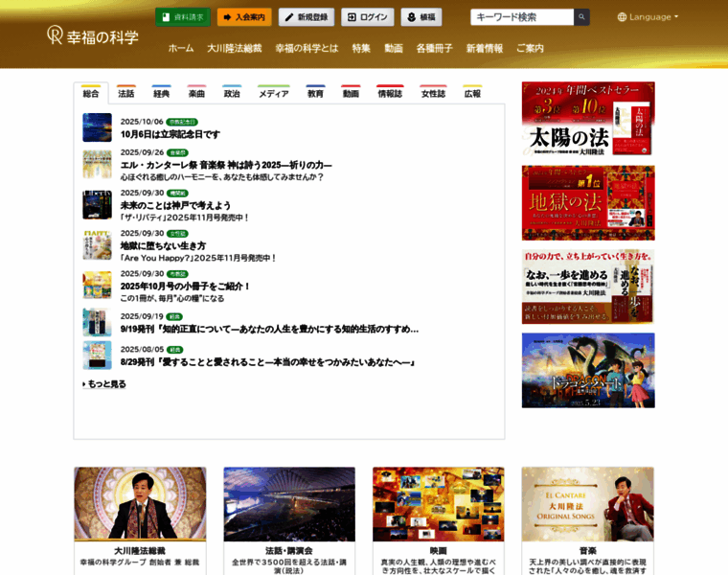Switch to the 教育 tab
Screen dimensions: 728x575
point(315,93)
